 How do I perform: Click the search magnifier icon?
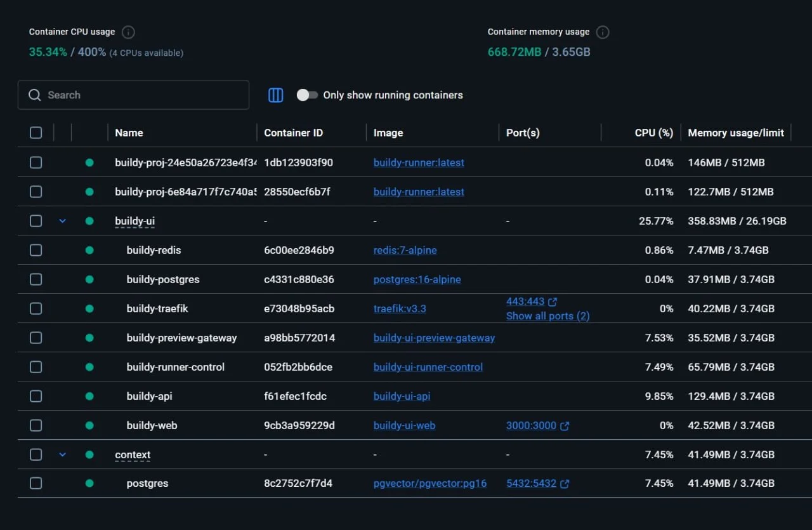[x=35, y=95]
